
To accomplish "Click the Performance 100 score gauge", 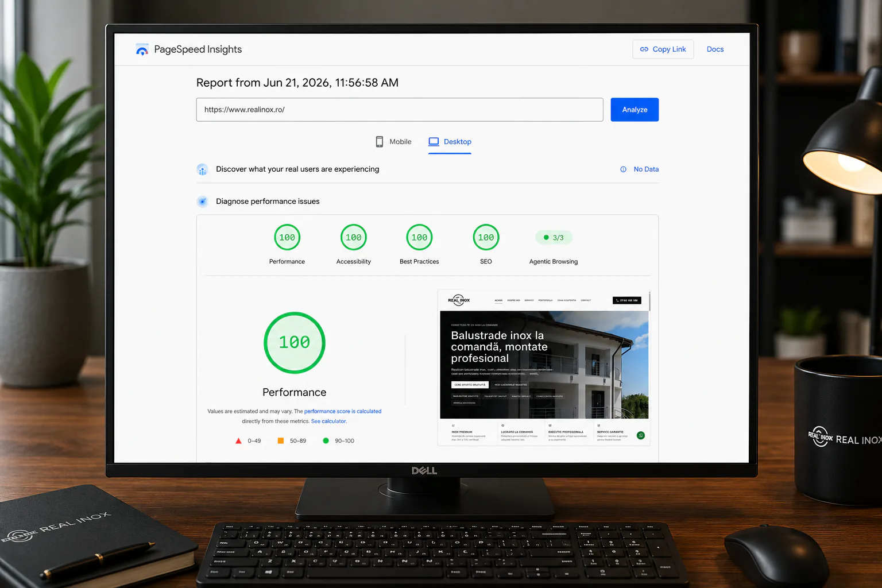I will pyautogui.click(x=287, y=237).
